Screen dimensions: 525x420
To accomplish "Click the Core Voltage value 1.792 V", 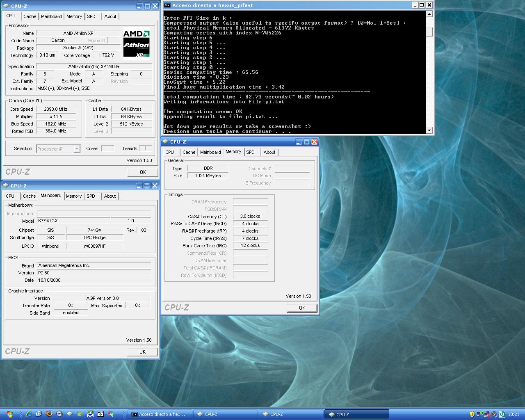I will pos(107,55).
